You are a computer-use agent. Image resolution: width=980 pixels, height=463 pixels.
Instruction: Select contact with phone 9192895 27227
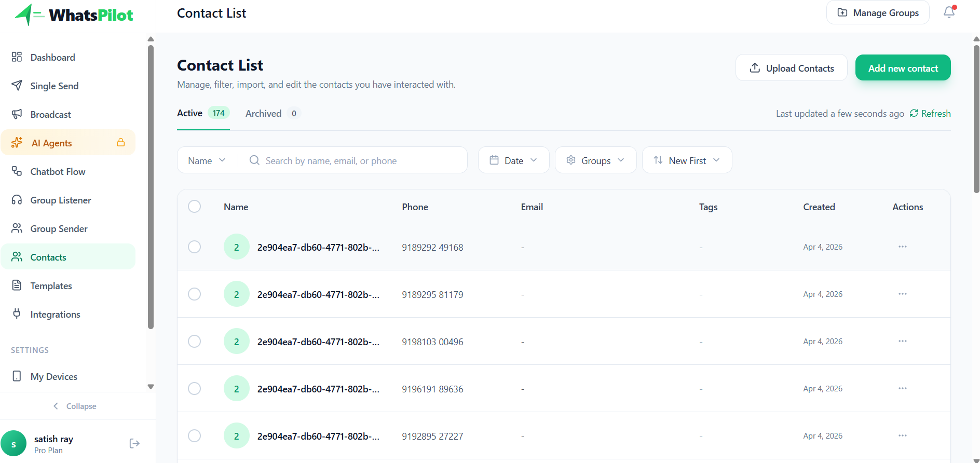coord(195,435)
